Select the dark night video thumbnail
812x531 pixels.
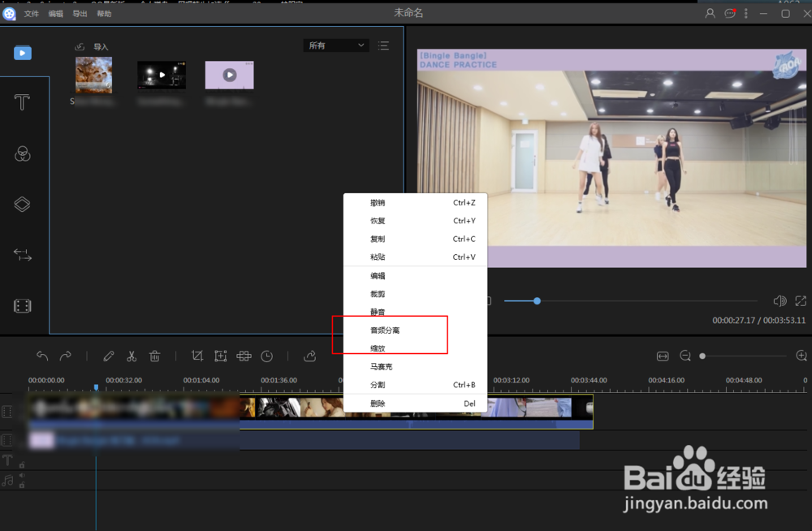[162, 76]
